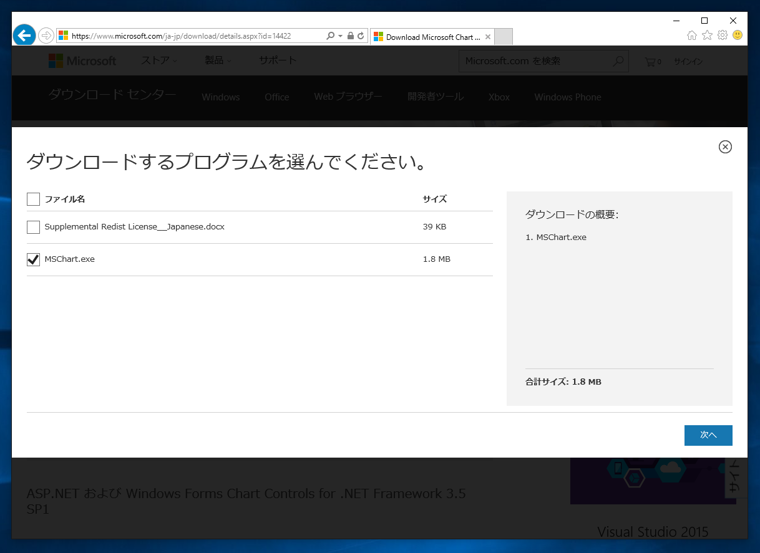Viewport: 760px width, 553px height.
Task: Click the 合計サイズ: 1.8 MB total
Action: click(x=563, y=382)
